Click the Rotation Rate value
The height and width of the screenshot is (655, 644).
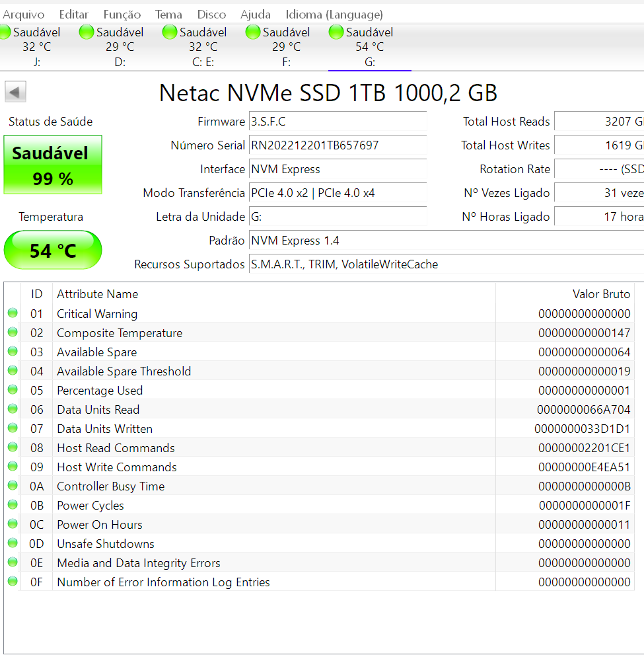599,169
